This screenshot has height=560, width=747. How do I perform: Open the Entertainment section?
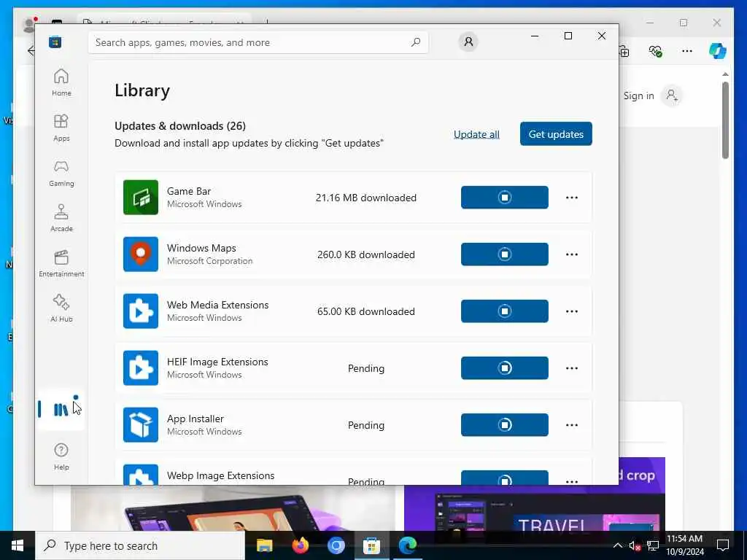(x=61, y=263)
